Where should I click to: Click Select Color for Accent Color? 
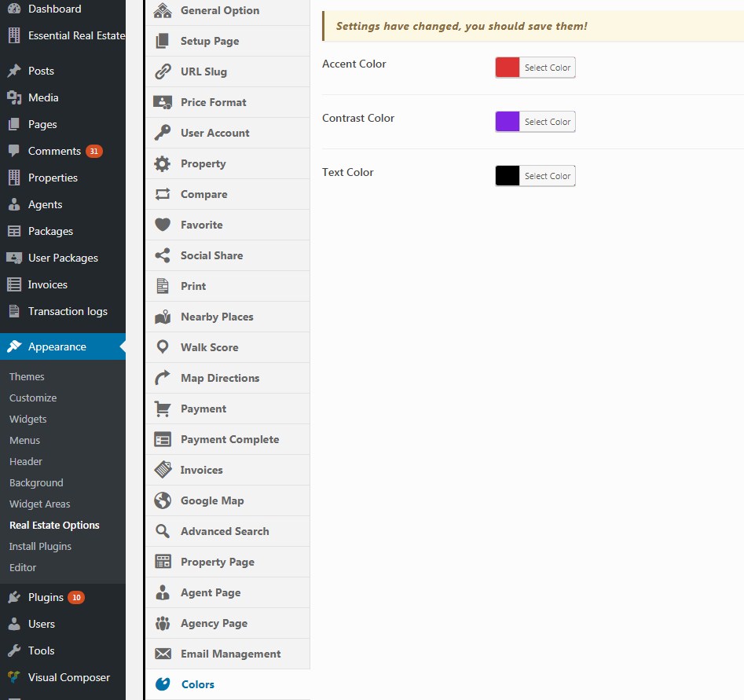pyautogui.click(x=547, y=68)
